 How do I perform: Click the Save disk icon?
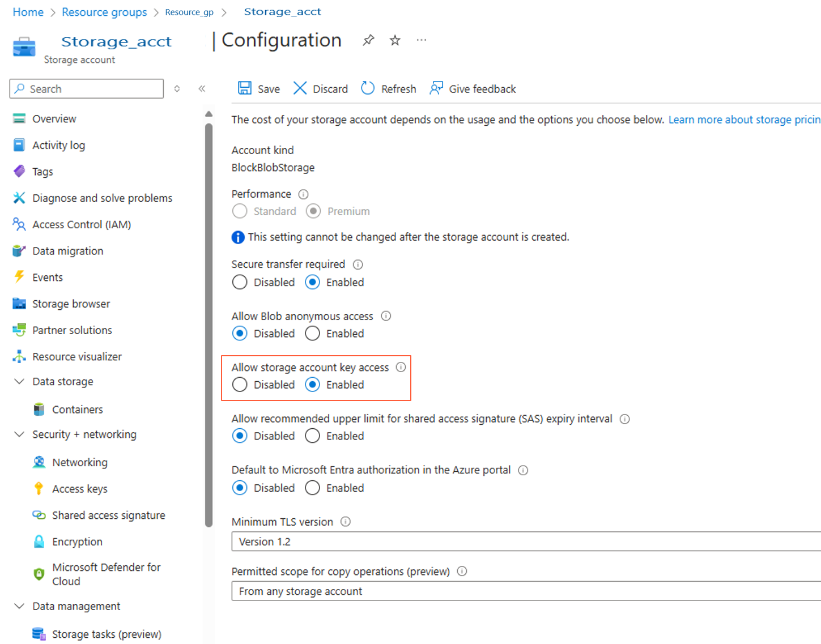click(x=245, y=88)
